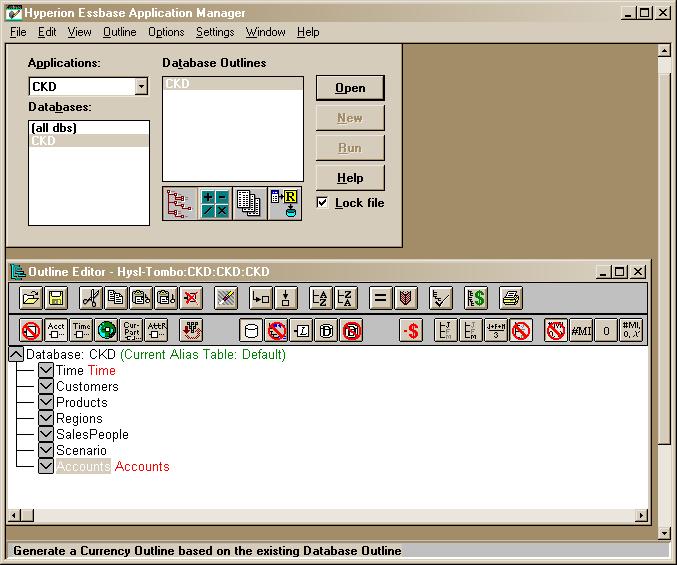
Task: Cut the selected member with scissors icon
Action: (91, 298)
